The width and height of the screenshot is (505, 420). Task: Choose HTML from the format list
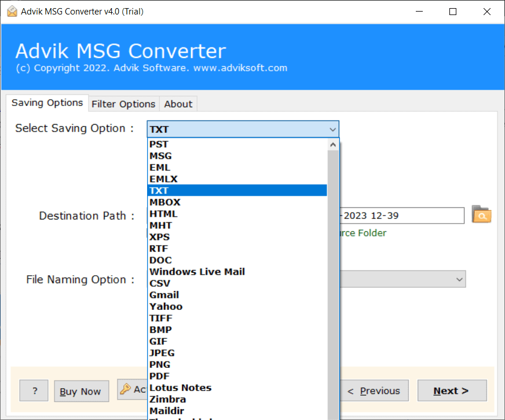click(x=237, y=214)
